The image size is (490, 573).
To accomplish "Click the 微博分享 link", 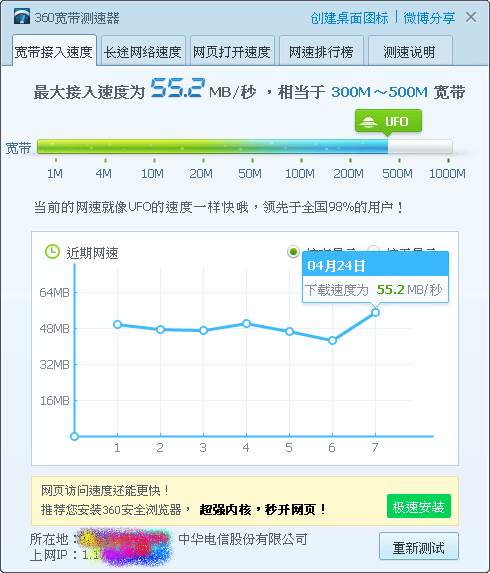I will (x=429, y=18).
